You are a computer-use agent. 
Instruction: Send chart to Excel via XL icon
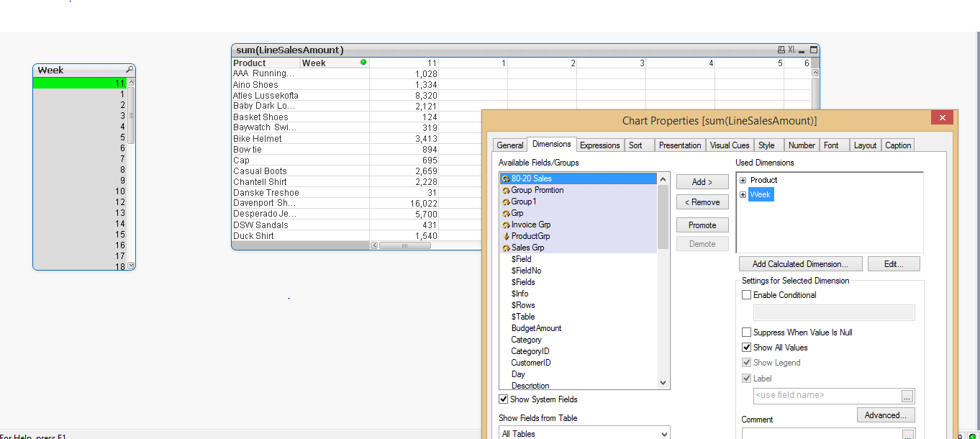pos(792,50)
